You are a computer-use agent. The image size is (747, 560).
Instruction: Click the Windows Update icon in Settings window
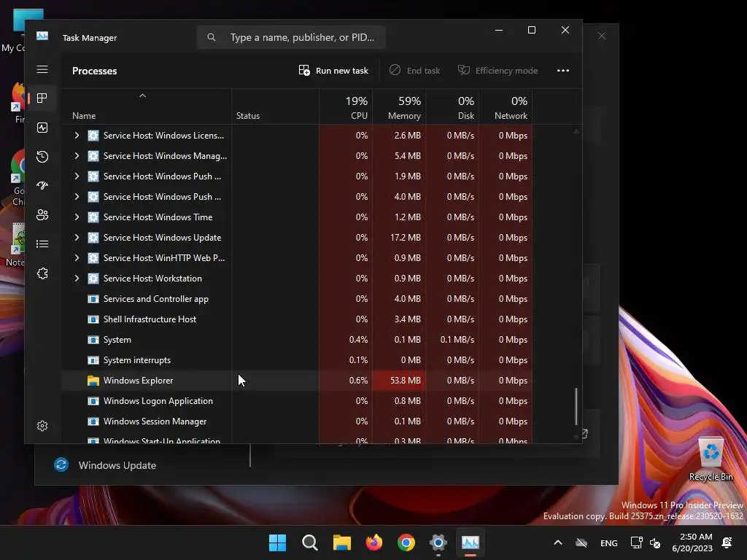61,464
